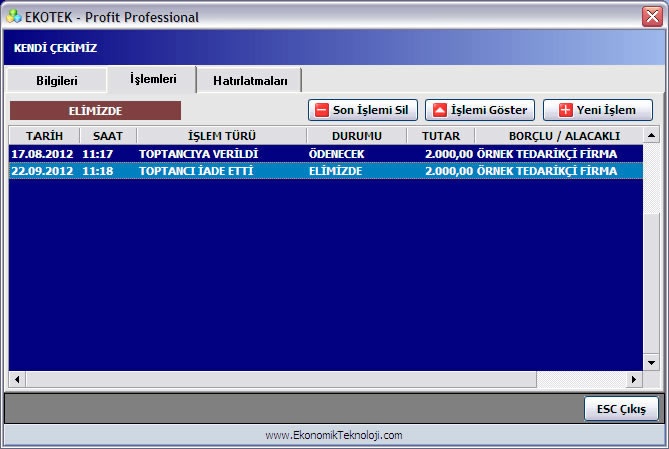Screen dimensions: 669x449
Task: Click the horizontal scrollbar right arrow
Action: pyautogui.click(x=634, y=379)
